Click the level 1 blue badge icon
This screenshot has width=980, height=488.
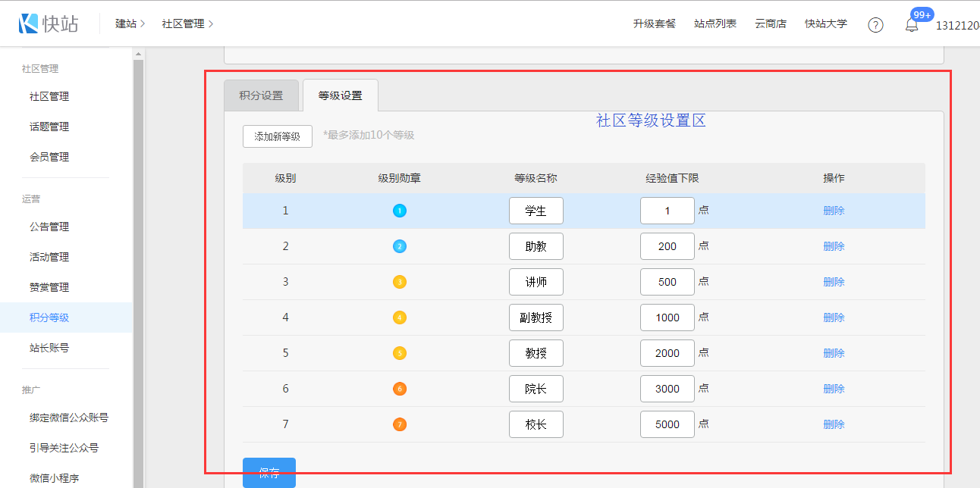[400, 211]
